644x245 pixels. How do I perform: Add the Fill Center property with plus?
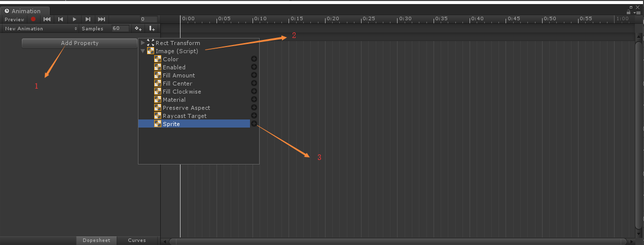coord(254,84)
